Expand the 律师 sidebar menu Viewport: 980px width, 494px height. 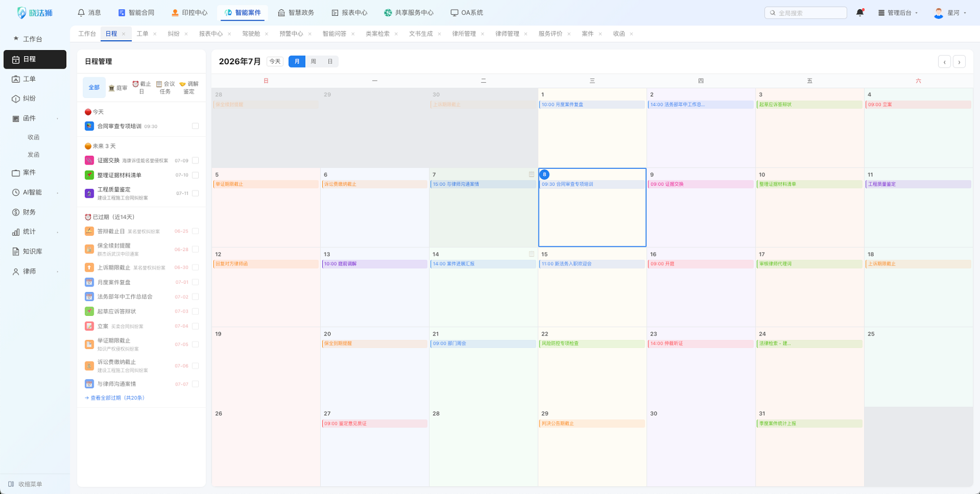coord(58,271)
